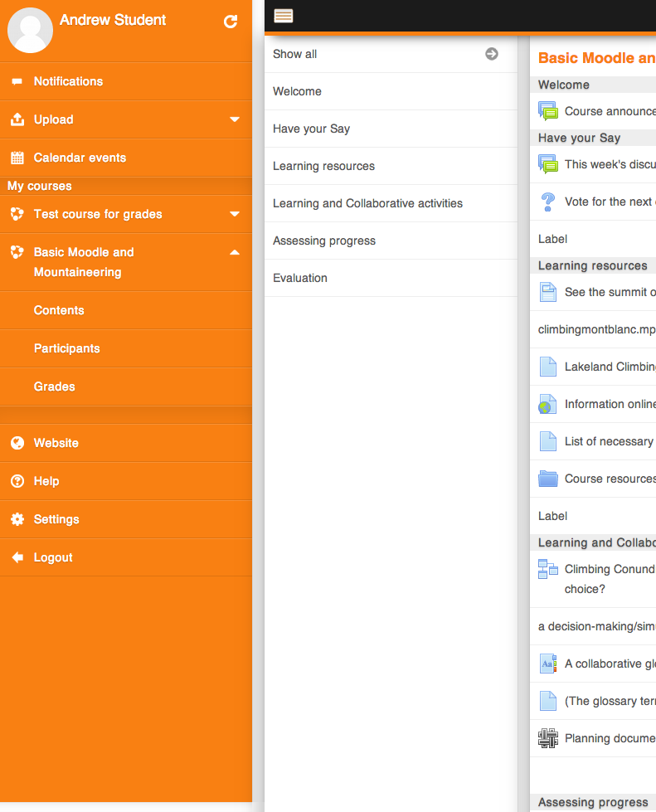656x812 pixels.
Task: Open Calendar events in the side menu
Action: [x=126, y=158]
